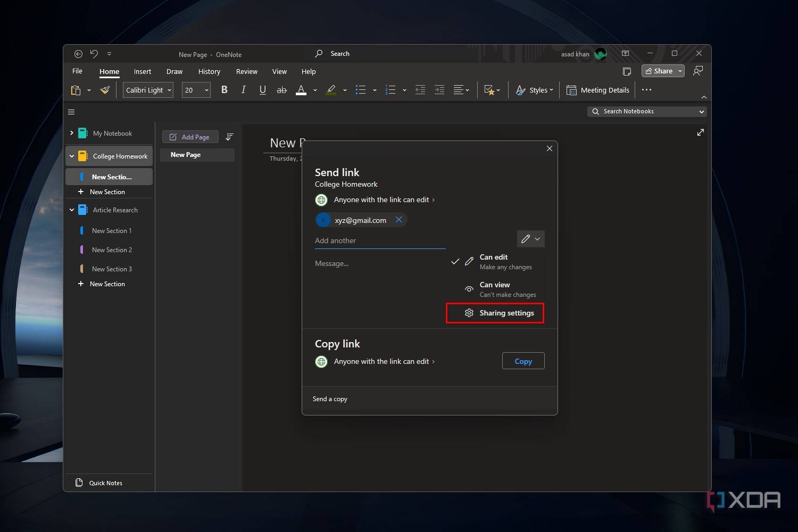Switch to the Draw tab
Viewport: 798px width, 532px height.
[x=174, y=71]
